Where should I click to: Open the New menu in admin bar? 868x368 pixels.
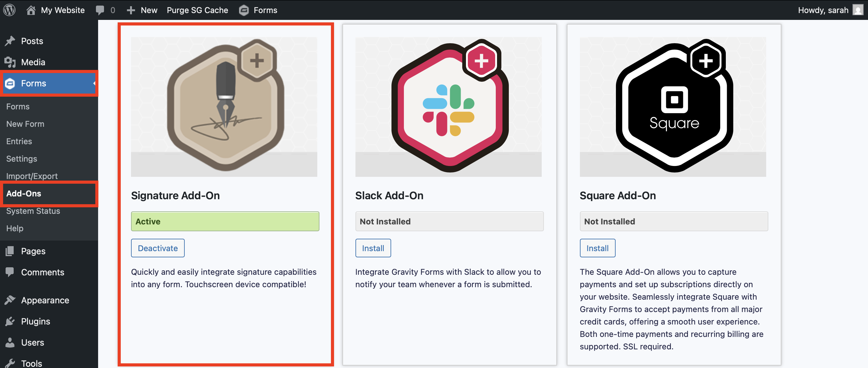click(x=149, y=10)
